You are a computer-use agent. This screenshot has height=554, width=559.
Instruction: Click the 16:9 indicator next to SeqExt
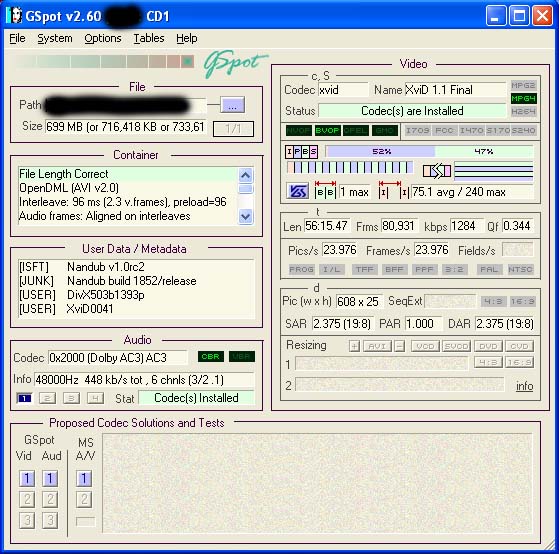(x=522, y=302)
